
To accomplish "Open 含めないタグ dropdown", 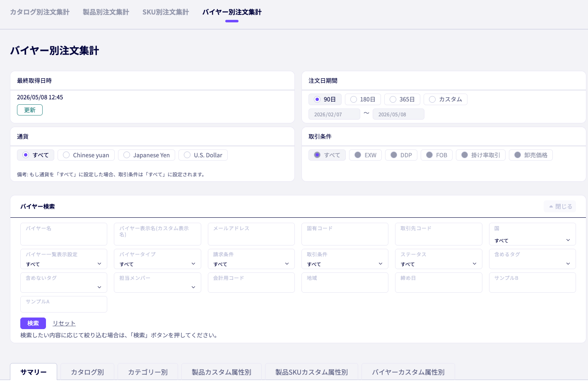I will [x=64, y=283].
